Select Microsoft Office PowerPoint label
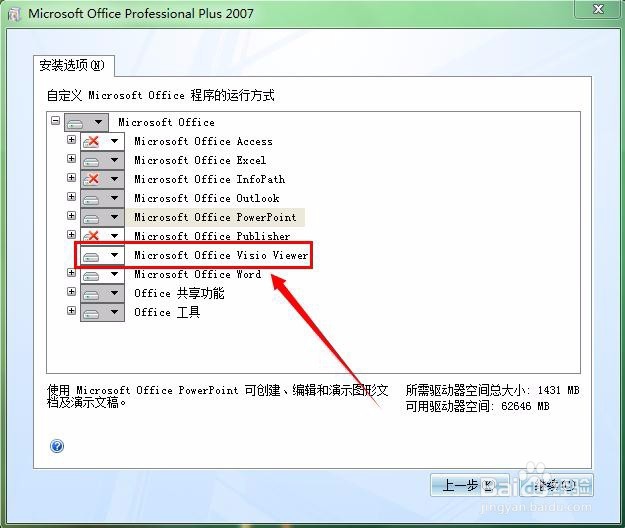The width and height of the screenshot is (625, 528). click(215, 217)
